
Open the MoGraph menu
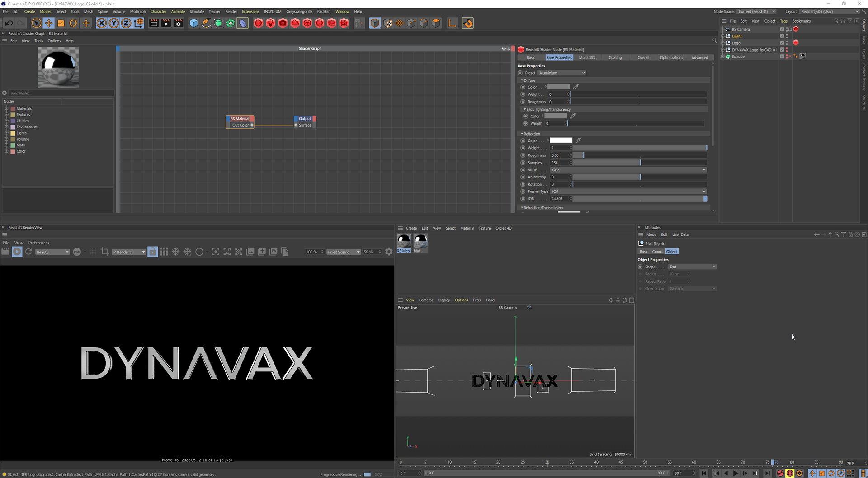point(138,11)
